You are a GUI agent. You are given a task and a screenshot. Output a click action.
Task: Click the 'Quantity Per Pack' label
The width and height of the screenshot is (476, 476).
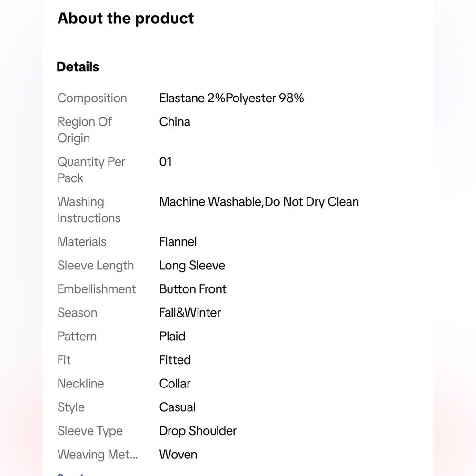pos(91,170)
